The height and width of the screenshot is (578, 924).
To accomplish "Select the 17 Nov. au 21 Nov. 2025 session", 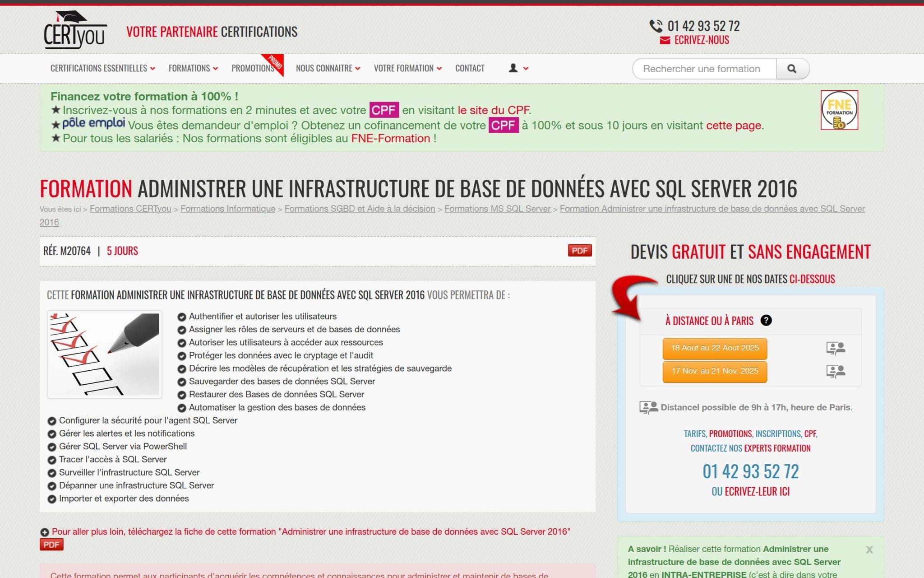I will pyautogui.click(x=715, y=371).
